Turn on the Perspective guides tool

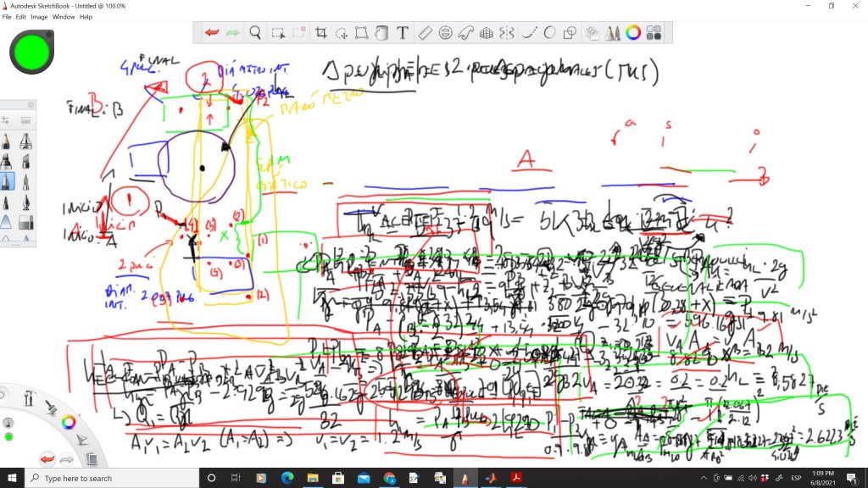tap(486, 33)
